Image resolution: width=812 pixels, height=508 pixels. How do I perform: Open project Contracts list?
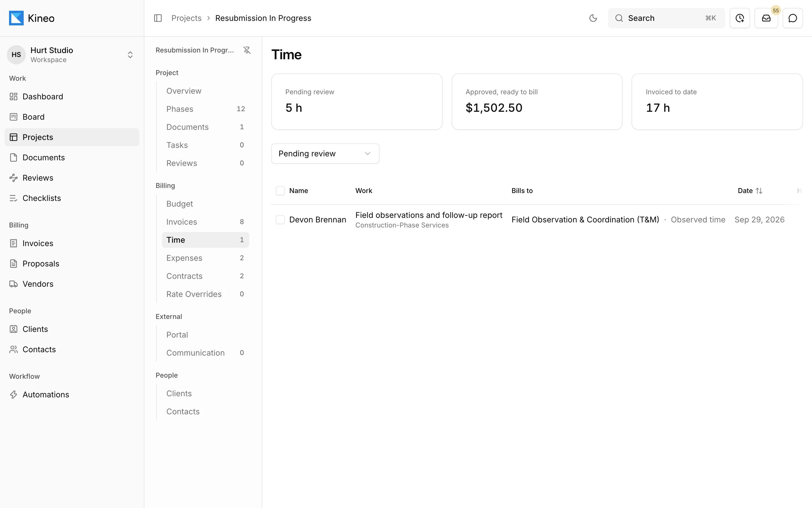(205, 276)
